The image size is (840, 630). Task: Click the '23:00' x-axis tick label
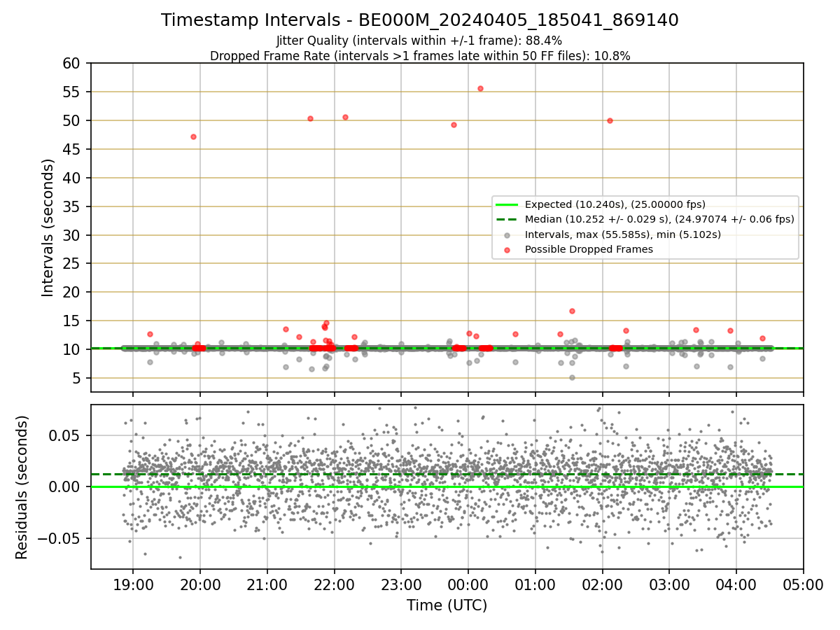[401, 585]
